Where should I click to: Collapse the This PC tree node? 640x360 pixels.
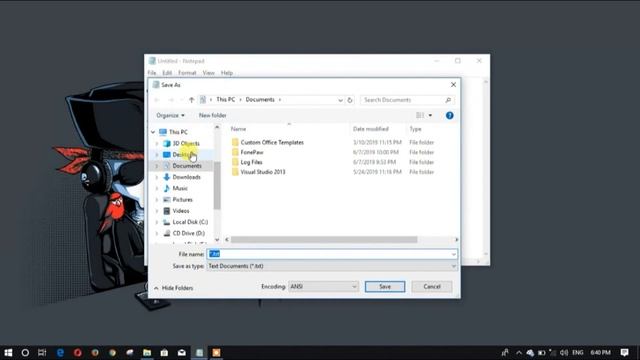tap(153, 132)
